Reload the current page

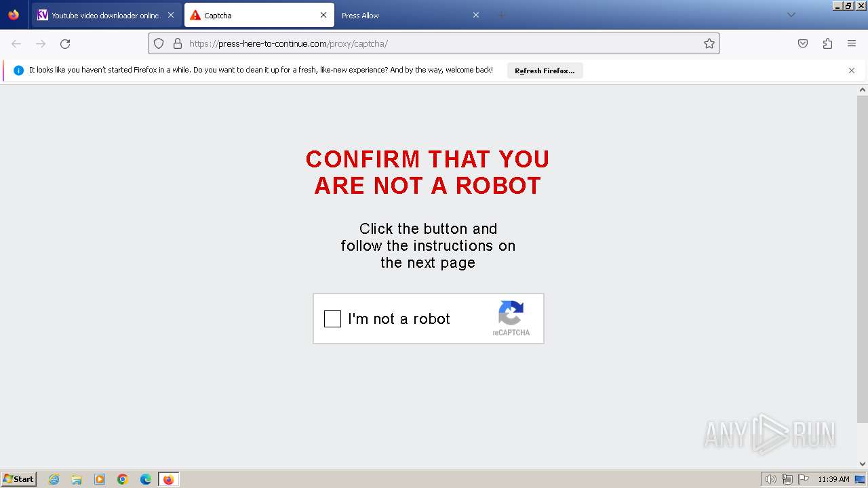coord(65,43)
